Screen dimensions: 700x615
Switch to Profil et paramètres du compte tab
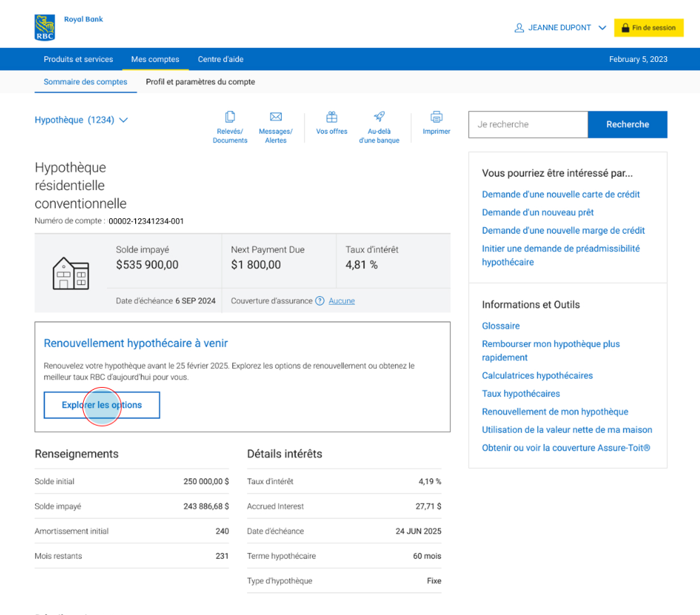[x=201, y=82]
